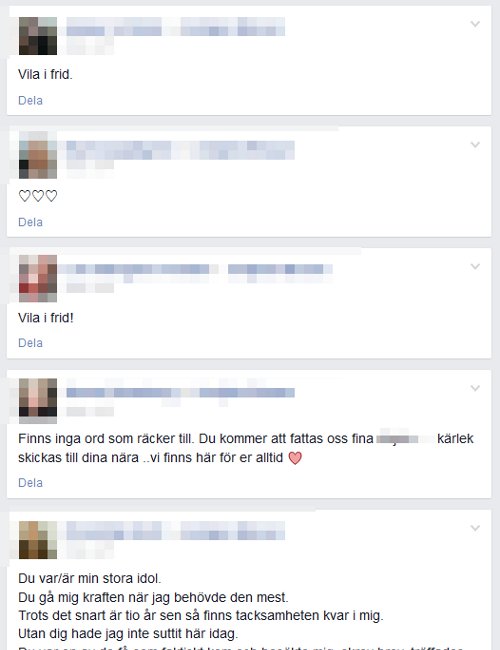Open chevron menu on 'Vila i frid!' post
Viewport: 500px width, 650px height.
click(475, 266)
